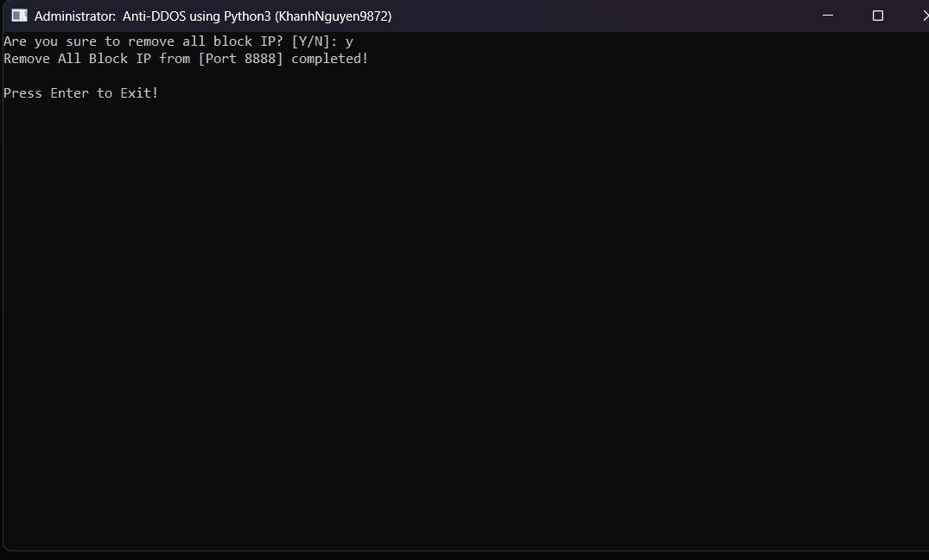
Task: Place cursor on the typed "y" answer
Action: (x=349, y=42)
